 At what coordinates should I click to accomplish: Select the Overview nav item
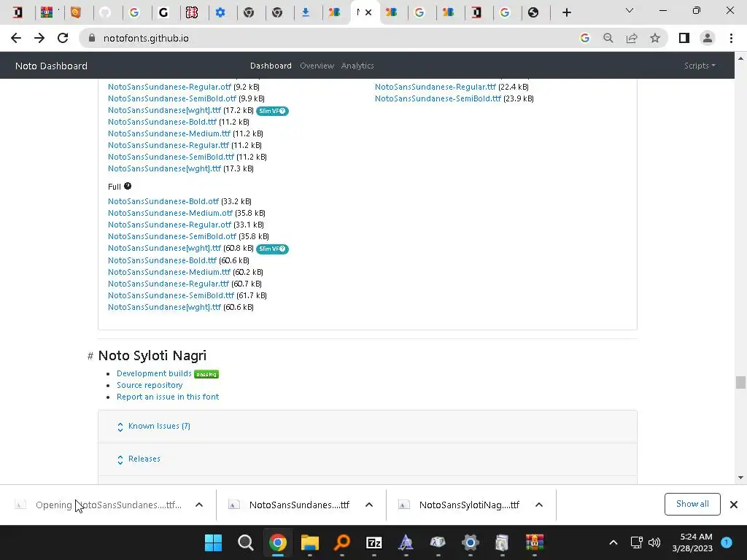click(317, 66)
